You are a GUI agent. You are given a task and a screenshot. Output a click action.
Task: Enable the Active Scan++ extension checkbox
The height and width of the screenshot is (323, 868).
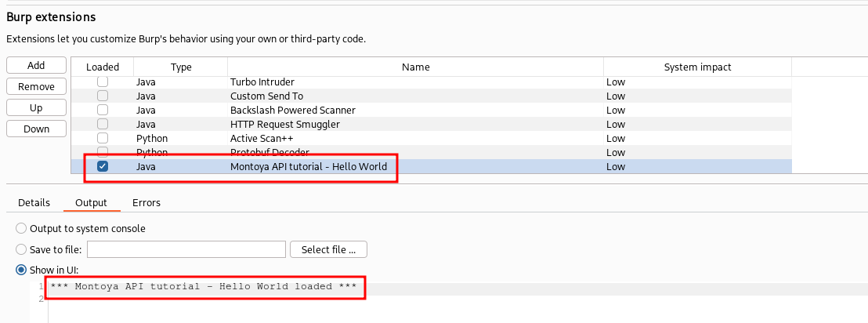click(103, 138)
